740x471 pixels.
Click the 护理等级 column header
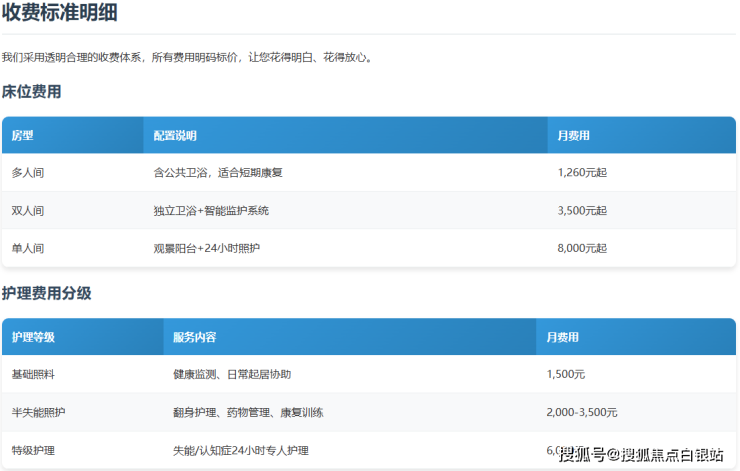[34, 337]
